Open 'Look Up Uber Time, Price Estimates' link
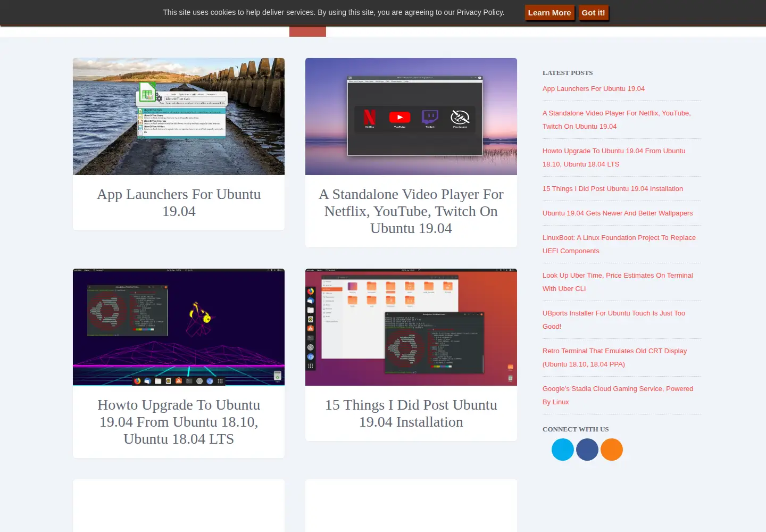 tap(618, 282)
